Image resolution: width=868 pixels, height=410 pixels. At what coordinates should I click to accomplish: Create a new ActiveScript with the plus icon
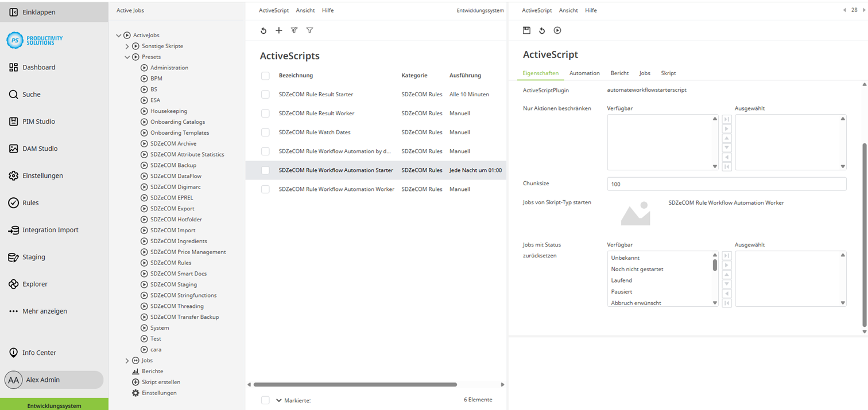(x=279, y=30)
